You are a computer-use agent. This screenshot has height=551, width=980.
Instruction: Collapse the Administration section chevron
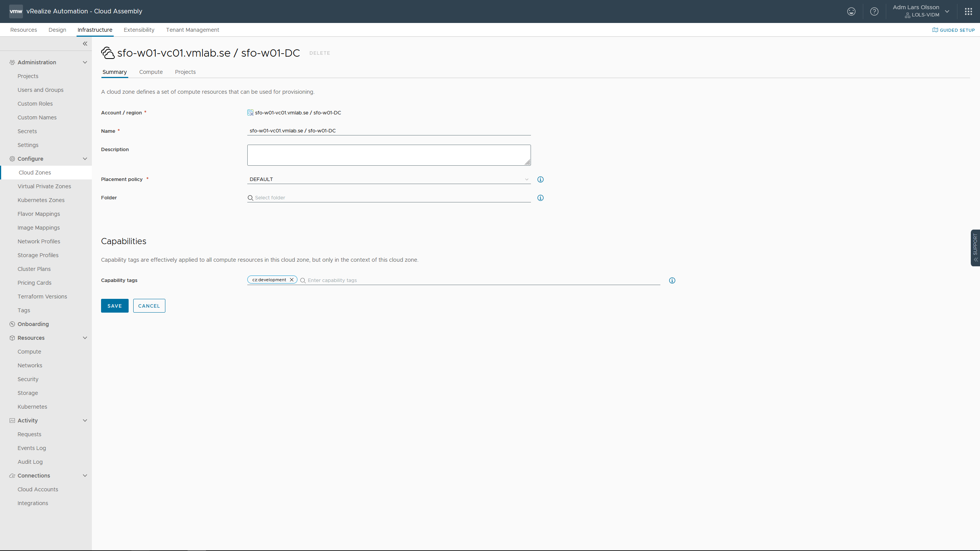(85, 62)
